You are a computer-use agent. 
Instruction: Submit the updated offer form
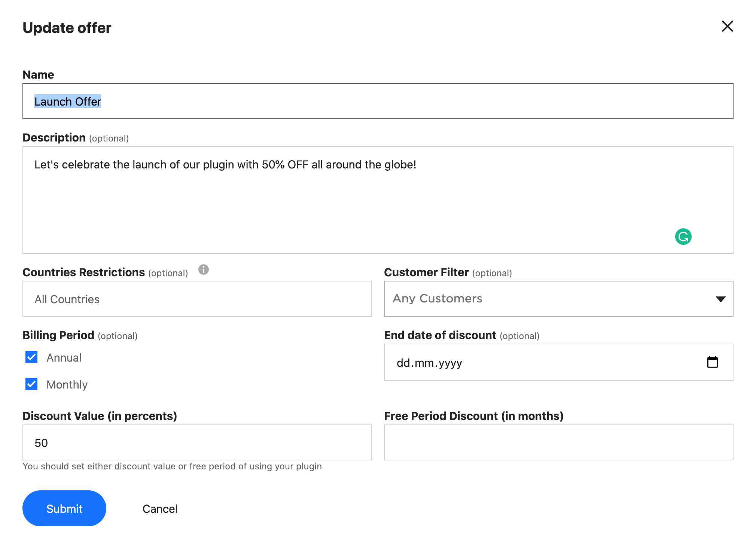[x=64, y=508]
